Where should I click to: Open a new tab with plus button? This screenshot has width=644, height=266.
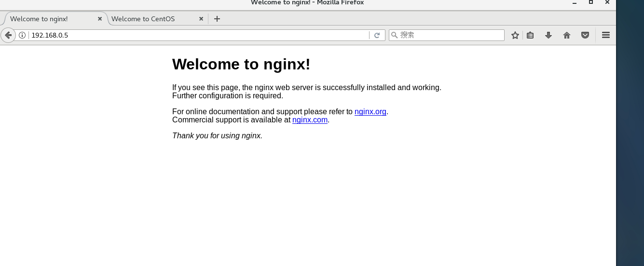(x=217, y=19)
